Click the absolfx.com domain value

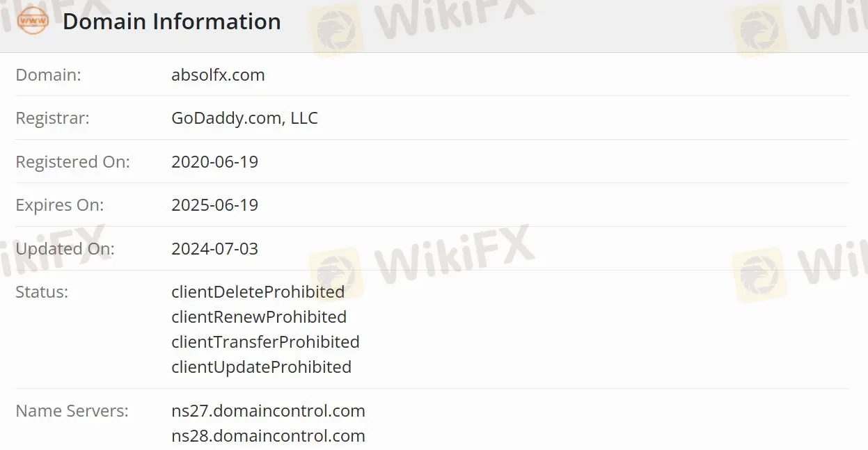tap(218, 75)
